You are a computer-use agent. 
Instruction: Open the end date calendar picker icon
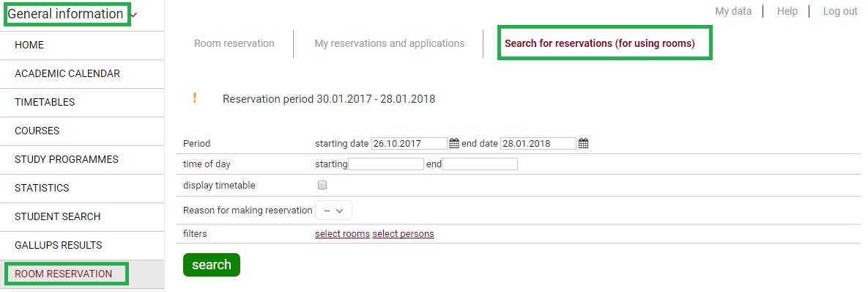(584, 144)
